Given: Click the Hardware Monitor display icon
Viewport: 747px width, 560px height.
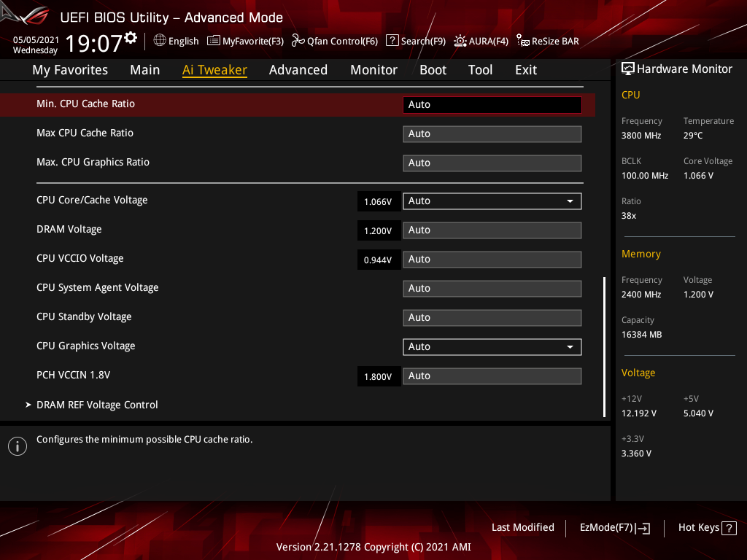Looking at the screenshot, I should pos(628,69).
